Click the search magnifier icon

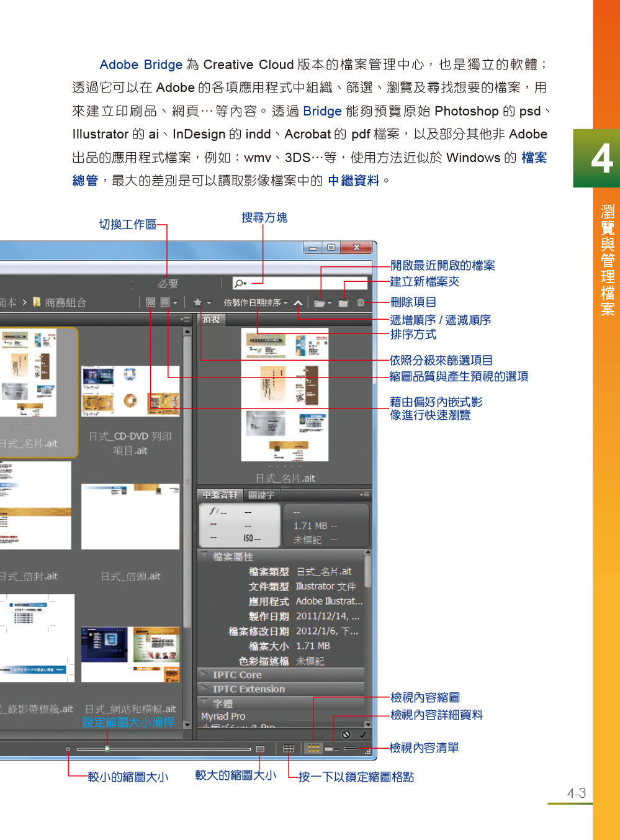(239, 283)
